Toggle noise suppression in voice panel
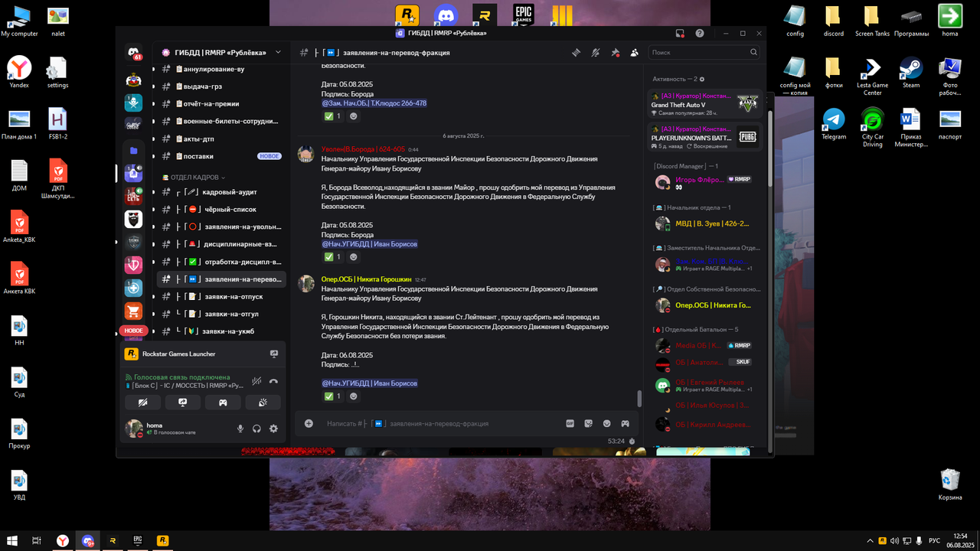This screenshot has height=551, width=980. click(x=256, y=381)
